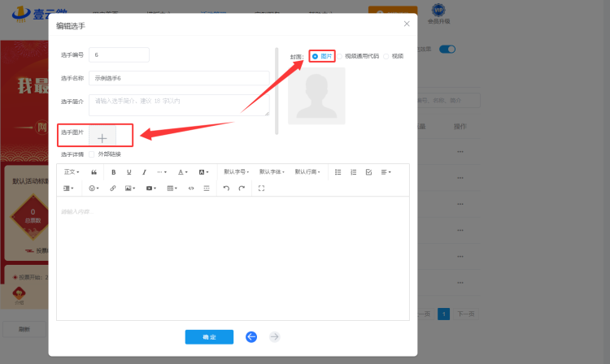Screen dimensions: 610x364
Task: Insert a blockquote with the quote icon
Action: 94,172
